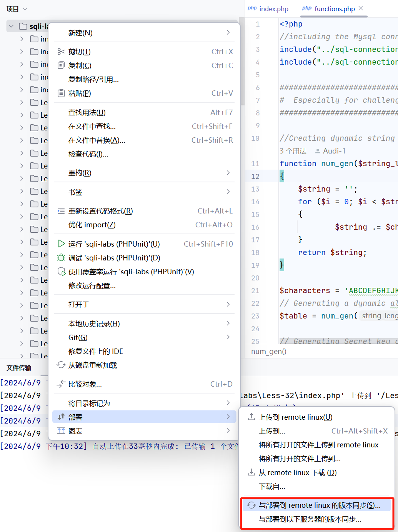Click the Download from remote linux icon
Screen dimensions: 398x532
251,472
